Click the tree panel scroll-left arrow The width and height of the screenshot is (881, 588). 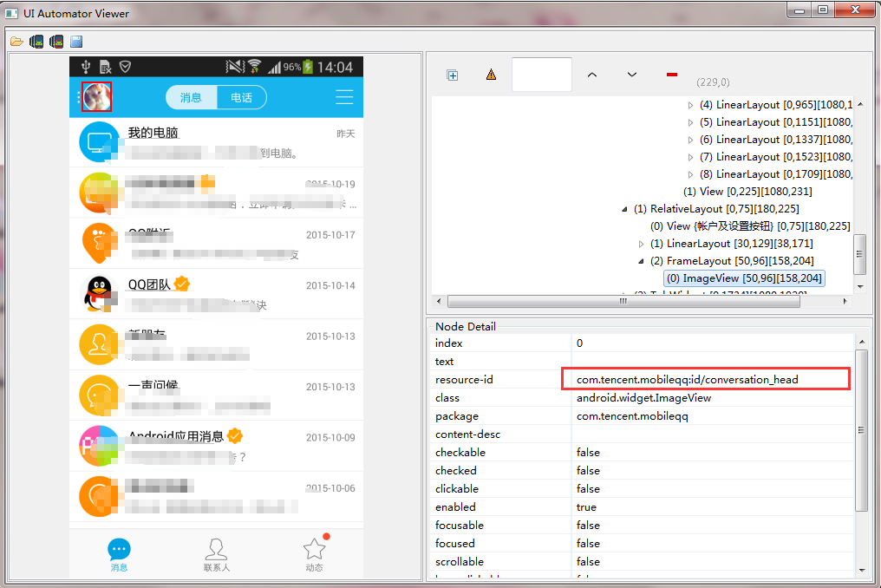[x=439, y=301]
